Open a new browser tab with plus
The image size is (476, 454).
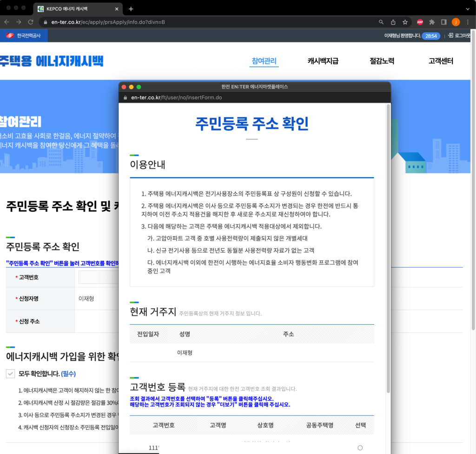[x=131, y=9]
